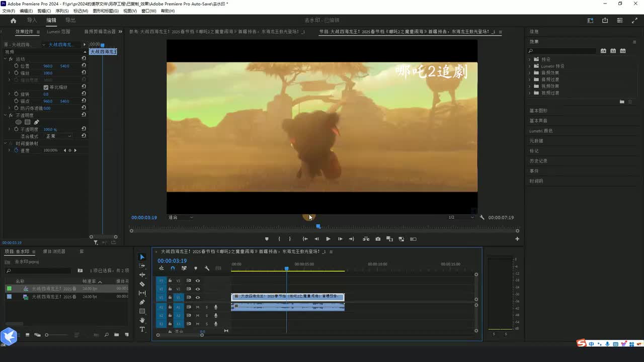Mute audio track A1
This screenshot has height=362, width=644.
point(198,307)
